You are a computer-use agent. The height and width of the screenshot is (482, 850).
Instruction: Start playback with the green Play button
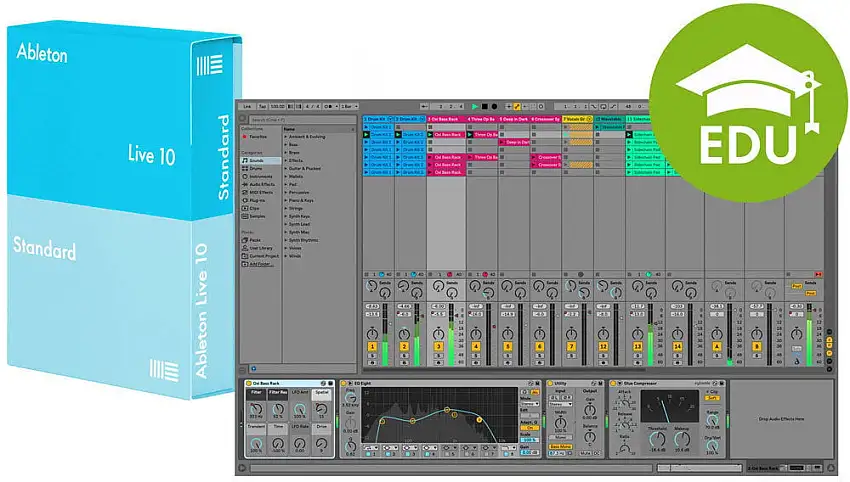475,107
